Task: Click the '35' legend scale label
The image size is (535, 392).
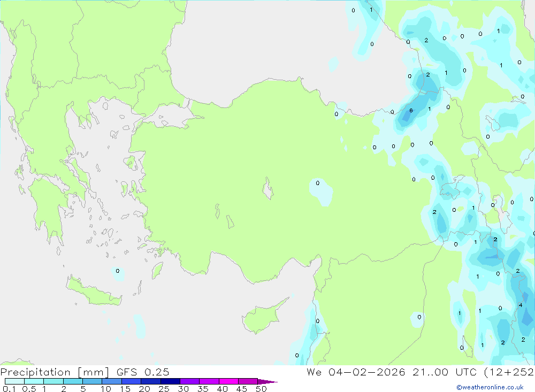Action: click(x=203, y=389)
